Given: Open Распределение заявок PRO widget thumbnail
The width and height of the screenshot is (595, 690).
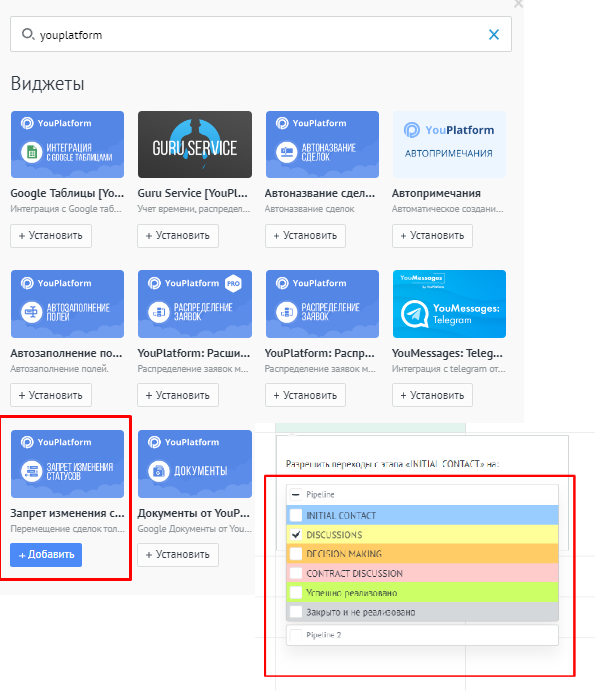Looking at the screenshot, I should click(x=195, y=304).
